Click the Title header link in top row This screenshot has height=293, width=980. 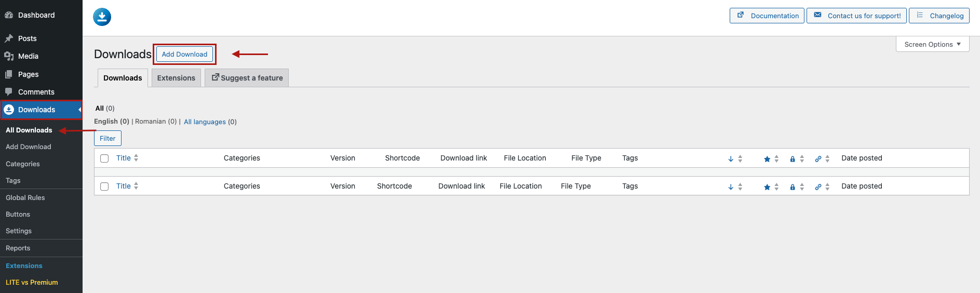point(124,158)
